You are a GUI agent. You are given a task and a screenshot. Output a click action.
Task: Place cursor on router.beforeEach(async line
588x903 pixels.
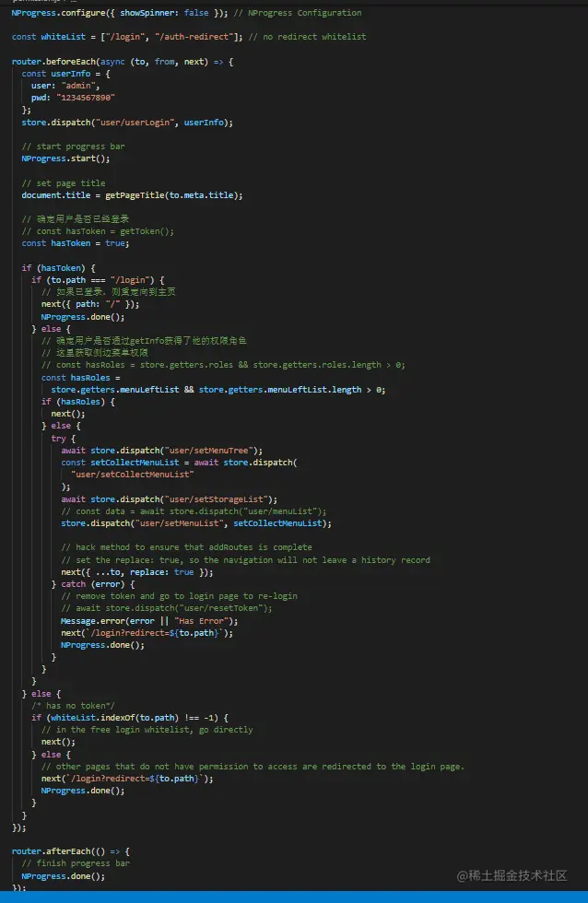pyautogui.click(x=122, y=62)
